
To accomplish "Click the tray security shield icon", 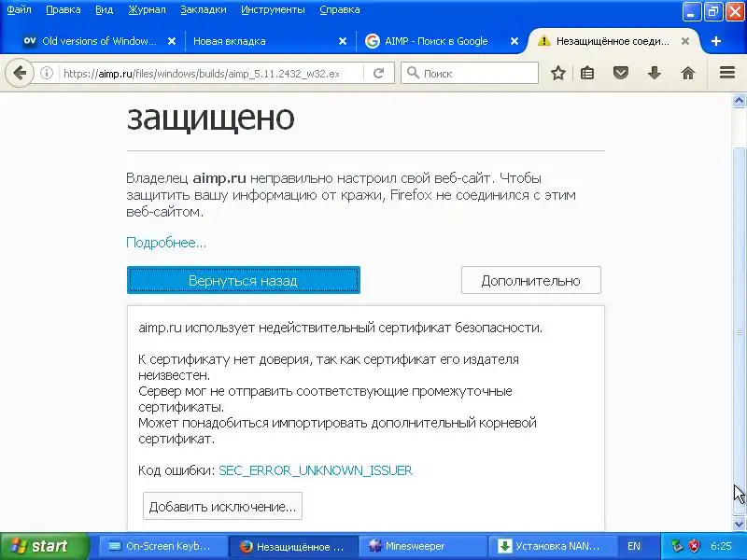I will click(694, 546).
